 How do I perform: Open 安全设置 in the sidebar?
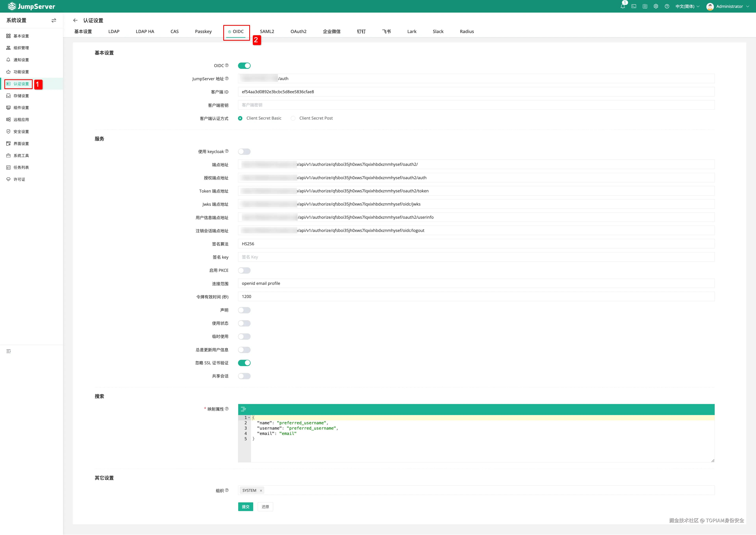pos(21,131)
